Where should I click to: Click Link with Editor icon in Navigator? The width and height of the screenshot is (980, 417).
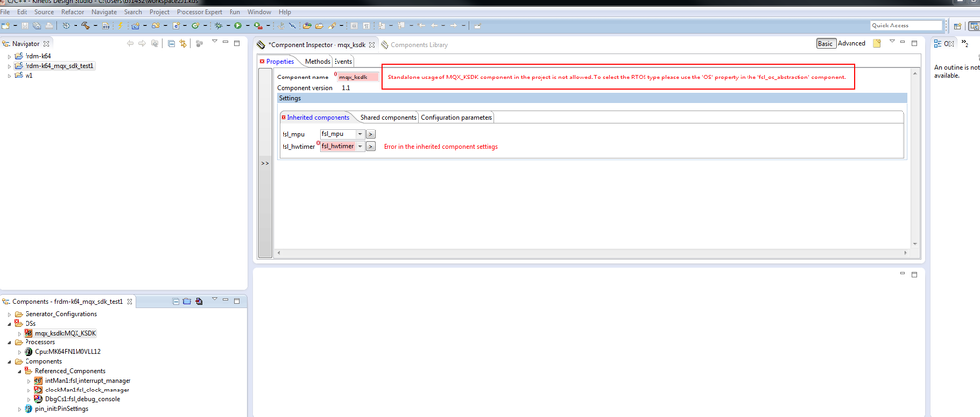pos(182,44)
